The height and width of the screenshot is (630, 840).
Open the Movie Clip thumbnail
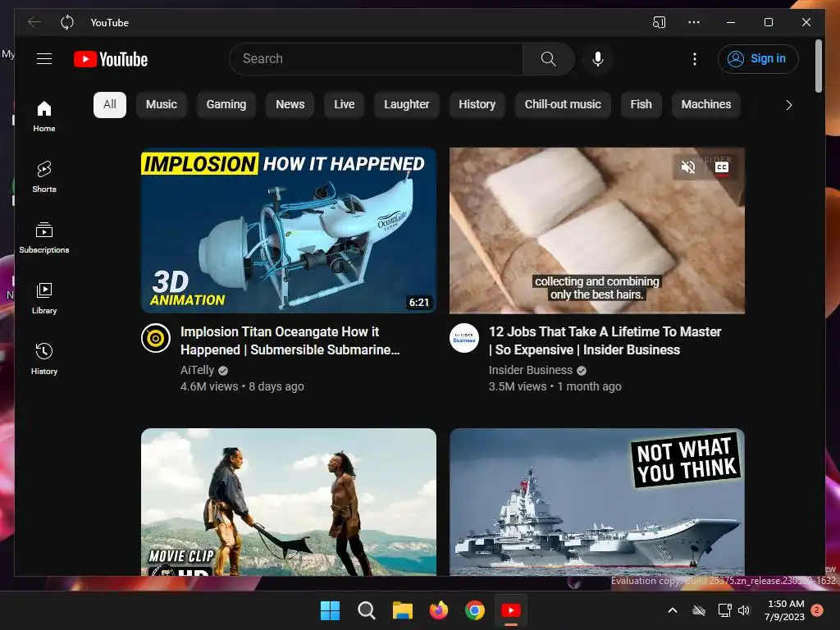[289, 502]
